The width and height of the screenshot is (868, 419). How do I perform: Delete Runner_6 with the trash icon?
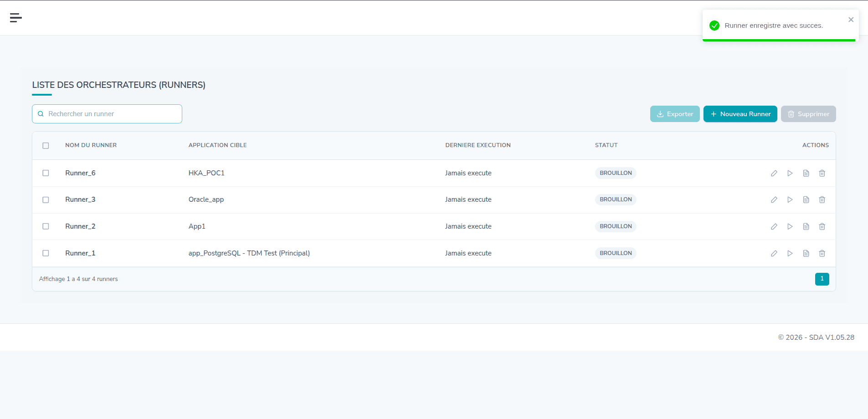click(x=822, y=173)
